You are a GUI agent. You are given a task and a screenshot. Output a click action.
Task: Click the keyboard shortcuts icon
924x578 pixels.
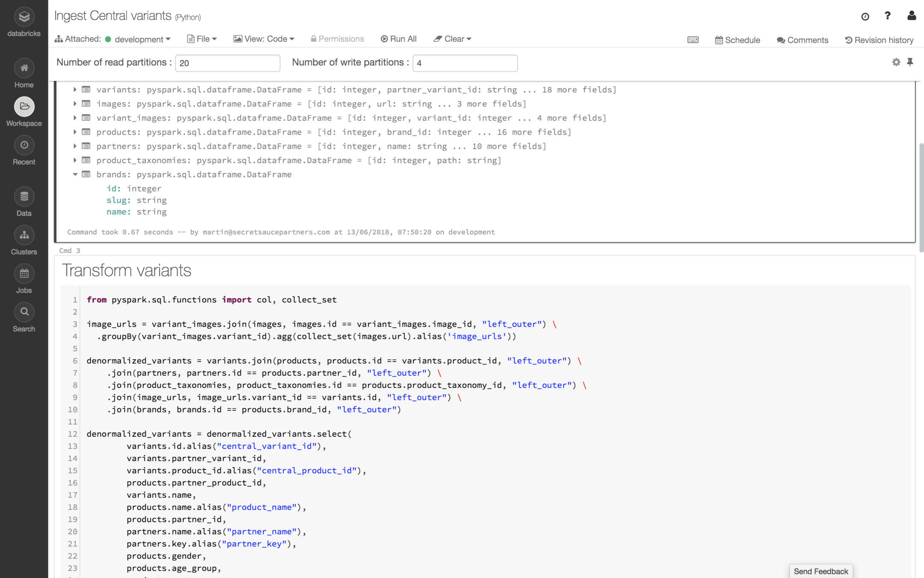coord(693,40)
